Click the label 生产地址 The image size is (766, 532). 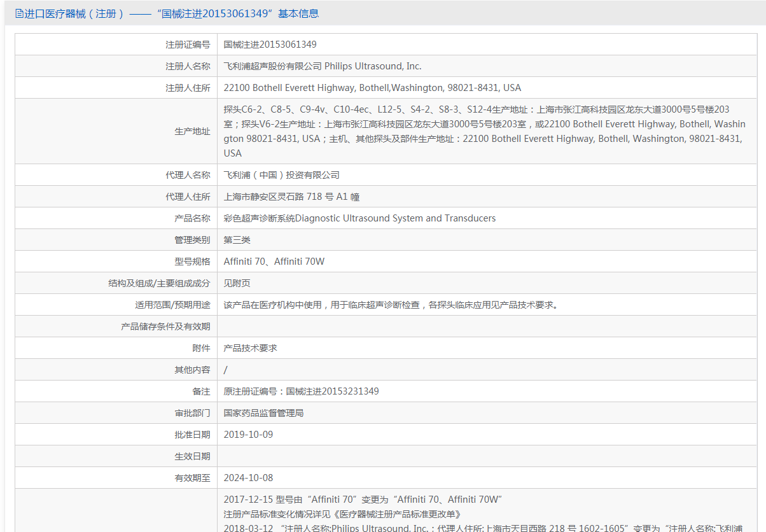coord(192,131)
